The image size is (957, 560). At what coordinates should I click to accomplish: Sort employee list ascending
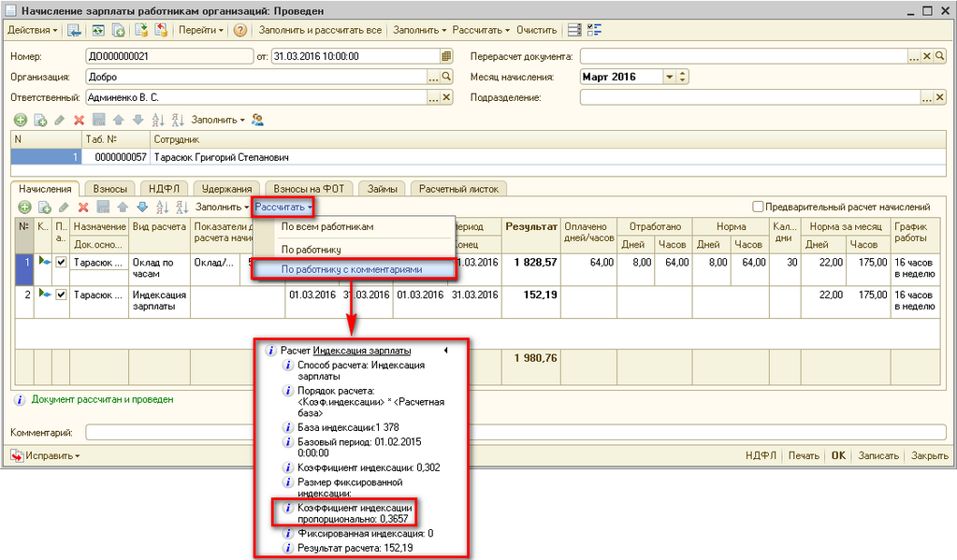click(157, 121)
